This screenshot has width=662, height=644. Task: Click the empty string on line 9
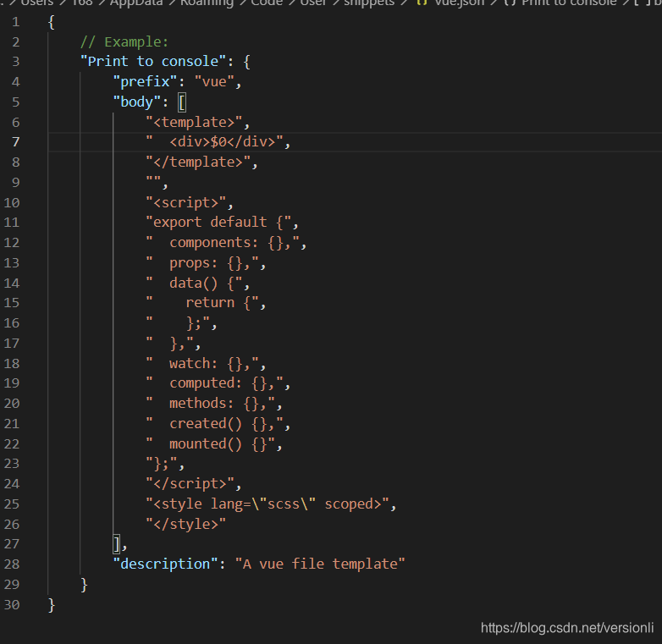pyautogui.click(x=153, y=182)
